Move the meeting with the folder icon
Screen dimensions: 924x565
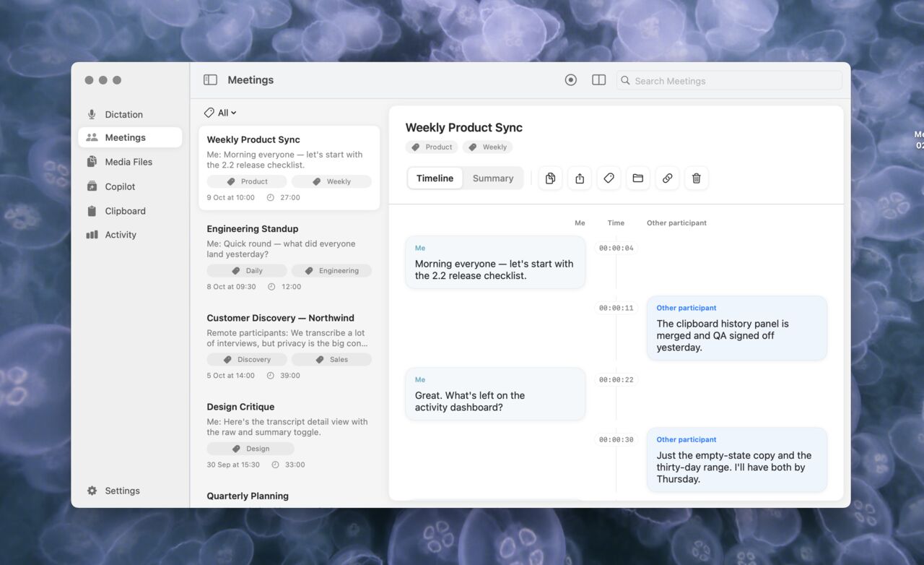[638, 178]
